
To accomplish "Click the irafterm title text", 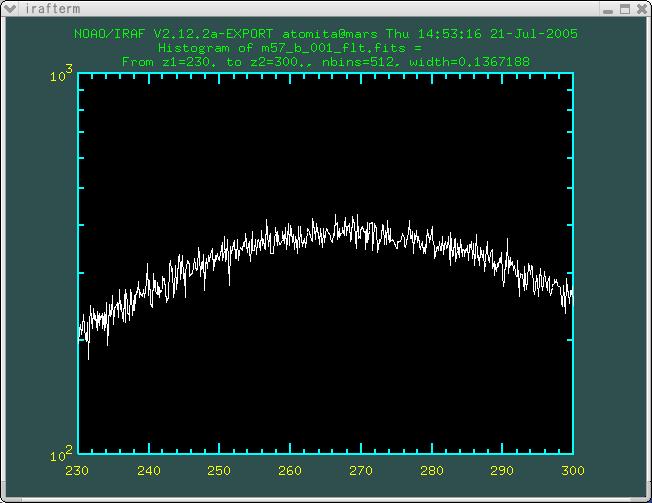I will pyautogui.click(x=52, y=9).
